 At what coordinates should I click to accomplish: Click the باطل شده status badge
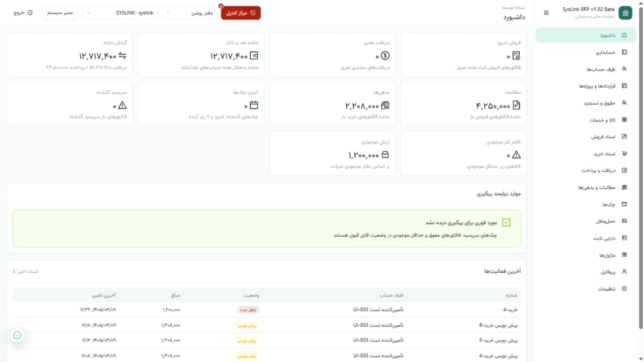click(x=248, y=310)
